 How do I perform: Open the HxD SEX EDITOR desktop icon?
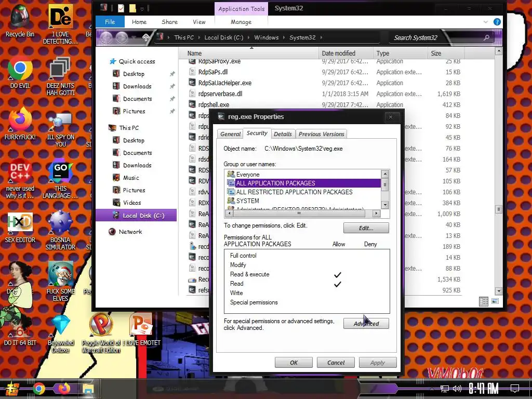(20, 228)
